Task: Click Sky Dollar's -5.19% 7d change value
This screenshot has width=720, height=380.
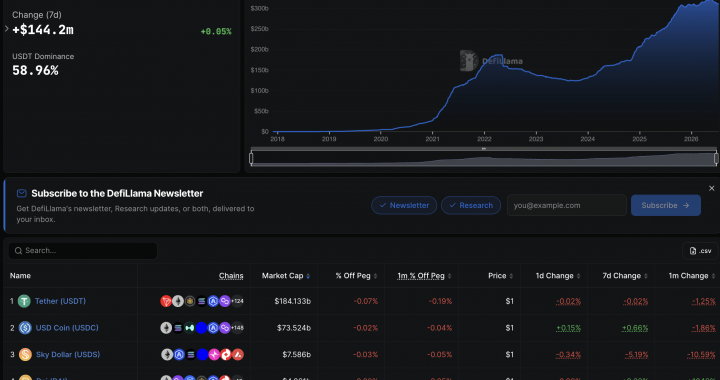Action: [636, 354]
